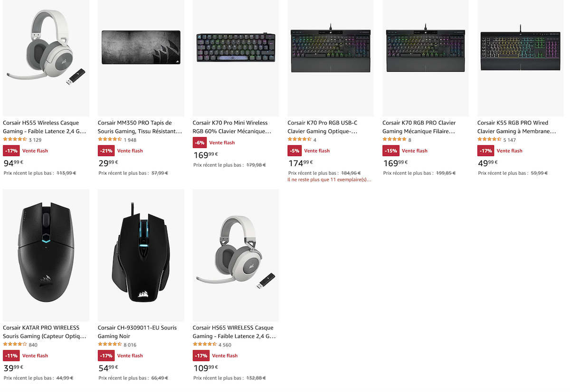View the HS65 WIRELESS headset image

click(x=236, y=255)
